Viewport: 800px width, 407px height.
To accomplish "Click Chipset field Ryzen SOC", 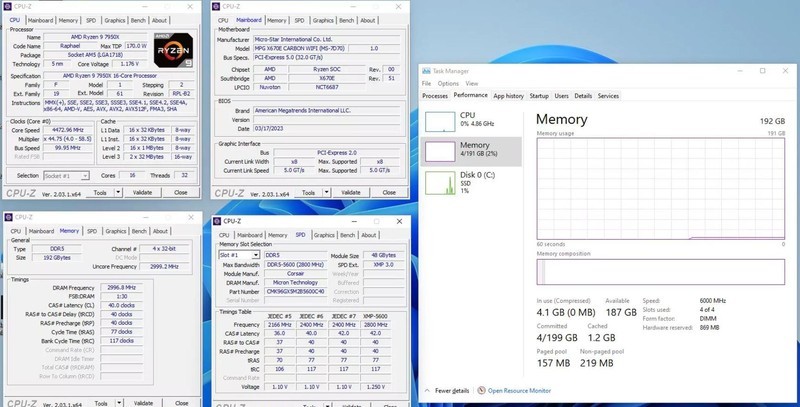I will click(x=327, y=69).
